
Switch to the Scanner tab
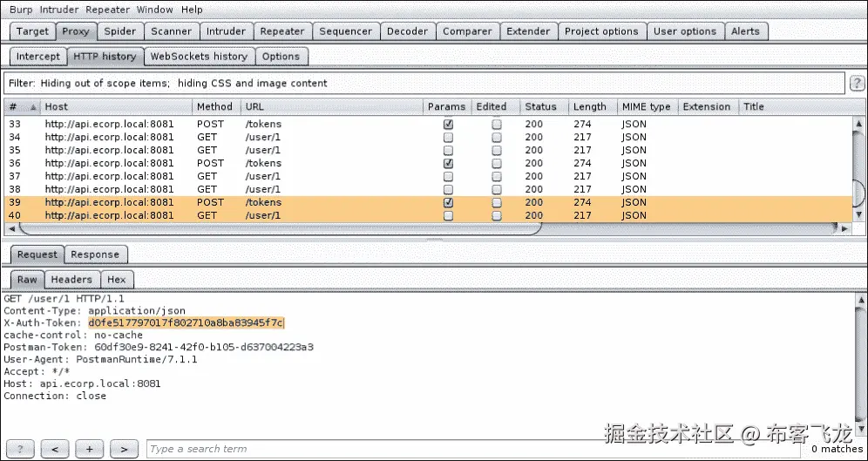(x=171, y=31)
